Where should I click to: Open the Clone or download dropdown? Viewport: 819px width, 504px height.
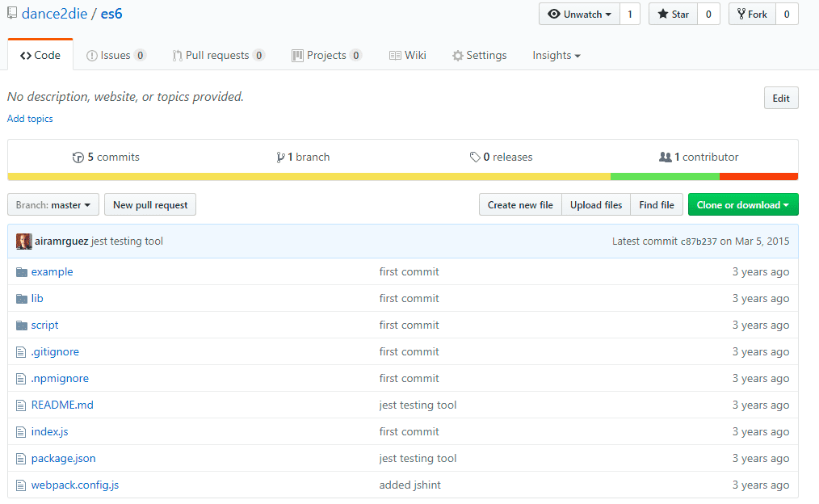(742, 205)
